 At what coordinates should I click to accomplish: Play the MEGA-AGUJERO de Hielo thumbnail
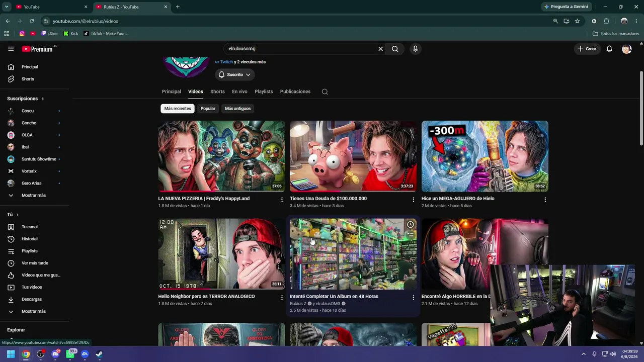(485, 156)
